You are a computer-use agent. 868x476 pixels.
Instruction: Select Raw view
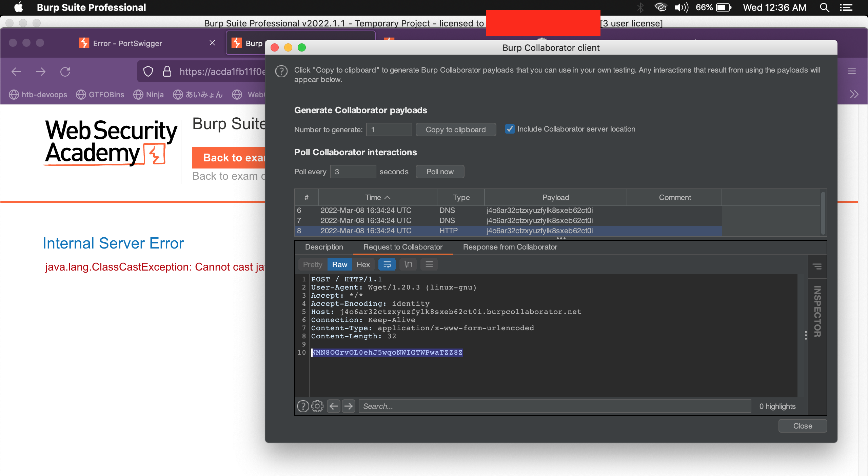[339, 264]
